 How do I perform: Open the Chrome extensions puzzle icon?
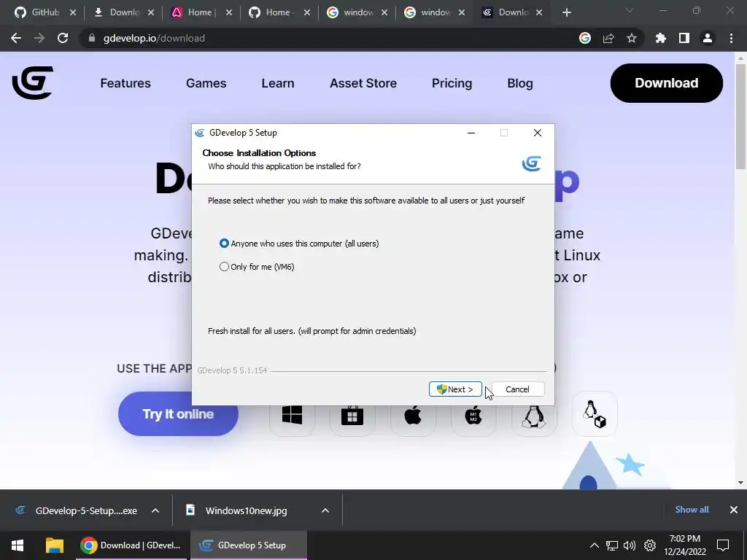tap(660, 38)
